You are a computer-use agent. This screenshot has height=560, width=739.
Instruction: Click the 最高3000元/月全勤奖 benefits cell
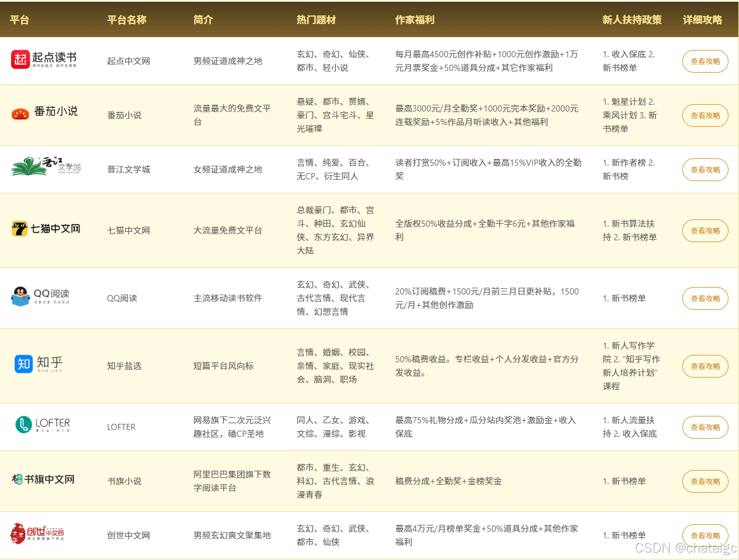pyautogui.click(x=487, y=115)
